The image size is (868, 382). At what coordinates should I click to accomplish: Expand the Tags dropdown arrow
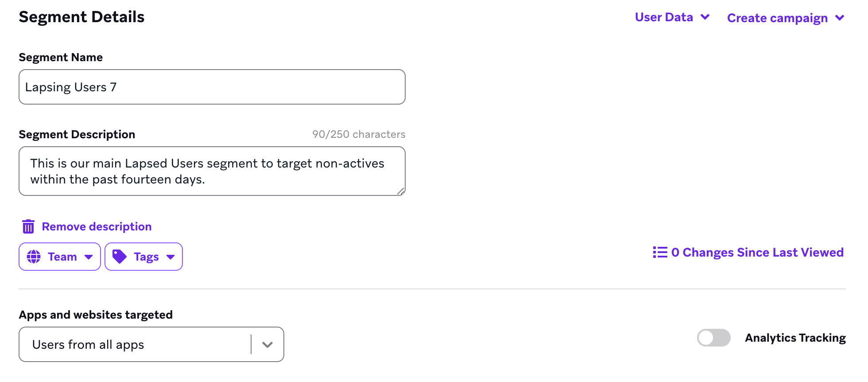[170, 257]
